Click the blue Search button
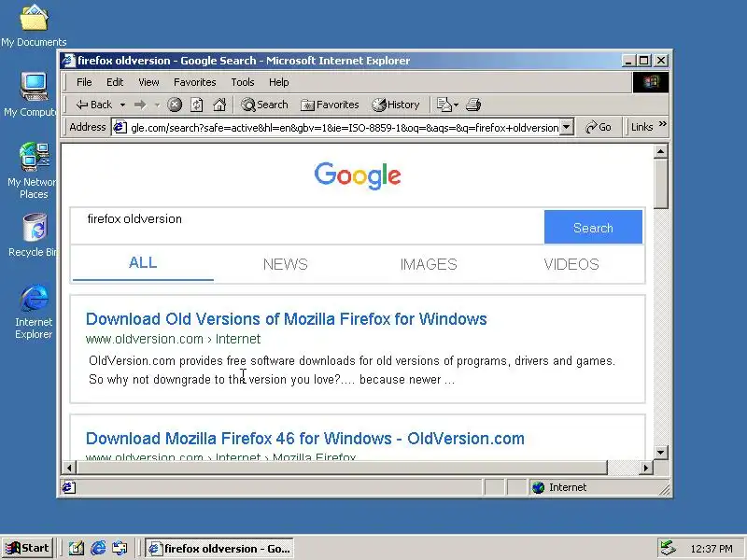 tap(593, 227)
